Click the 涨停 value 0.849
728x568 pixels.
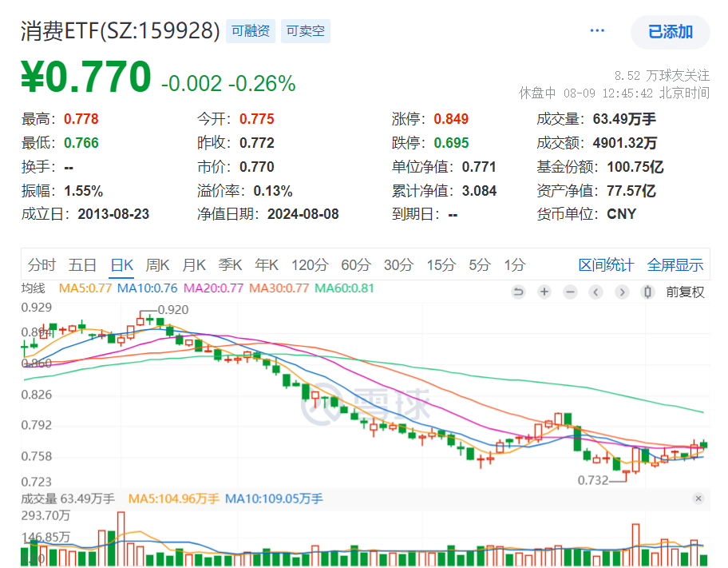click(x=451, y=119)
